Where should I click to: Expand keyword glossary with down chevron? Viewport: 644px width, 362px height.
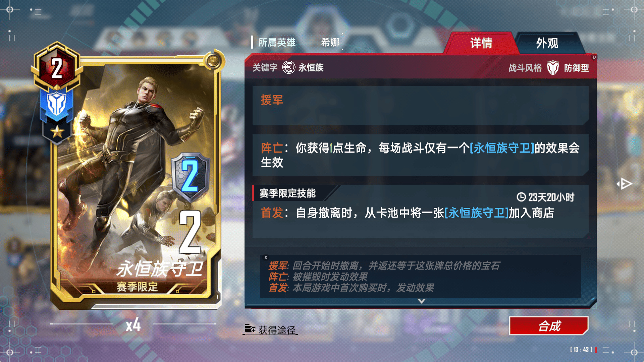click(x=422, y=301)
